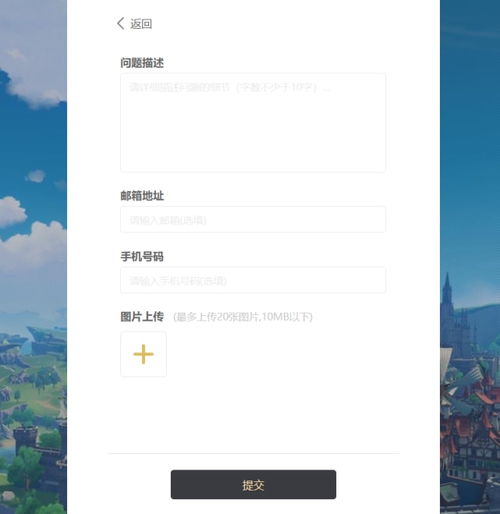Add an image with the yellow plus icon
This screenshot has width=500, height=514.
click(143, 354)
